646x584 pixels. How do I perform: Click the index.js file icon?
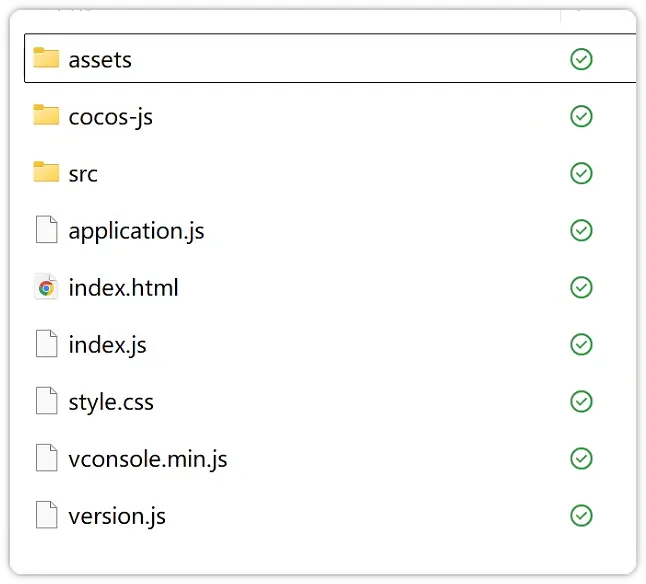[x=46, y=345]
